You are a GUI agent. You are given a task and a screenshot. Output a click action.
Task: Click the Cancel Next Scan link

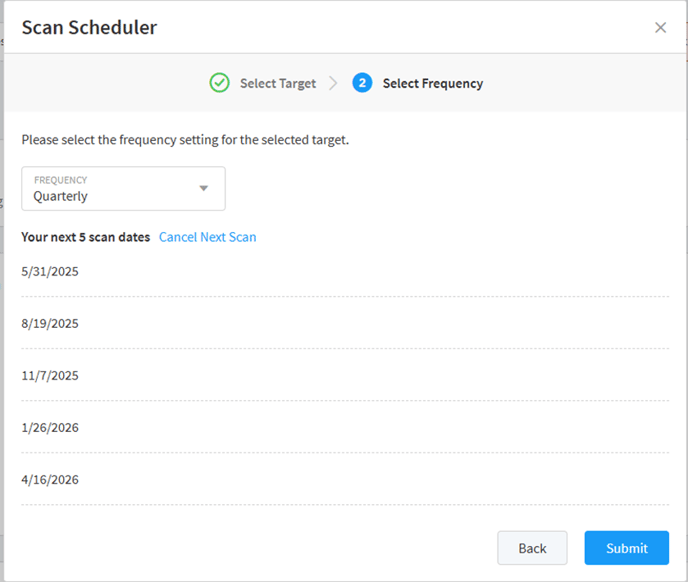pyautogui.click(x=208, y=237)
